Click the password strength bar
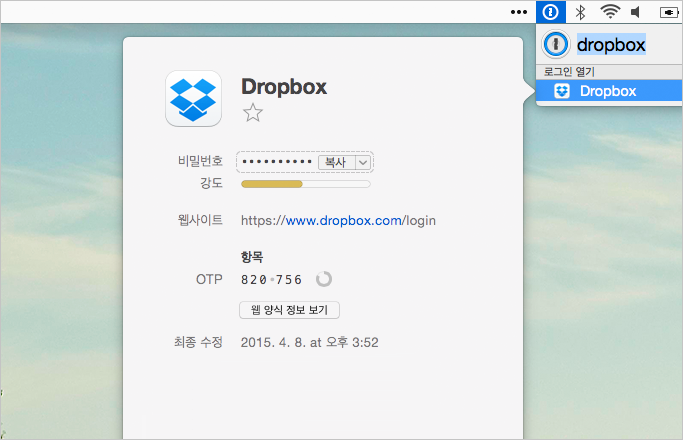 click(305, 184)
